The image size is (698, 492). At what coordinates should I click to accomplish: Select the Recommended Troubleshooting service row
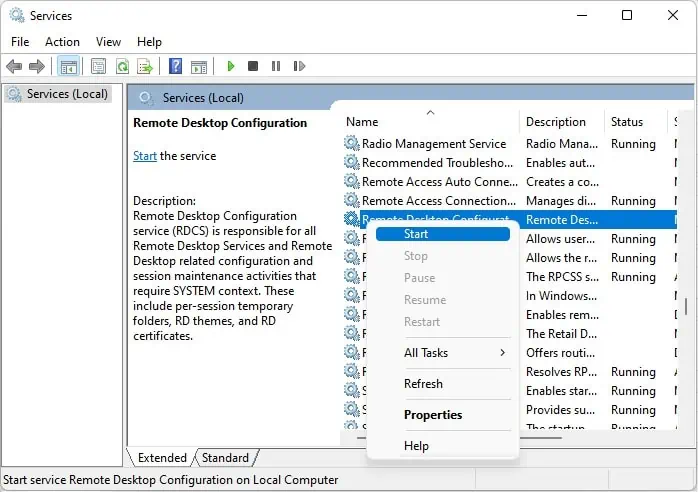tap(510, 163)
